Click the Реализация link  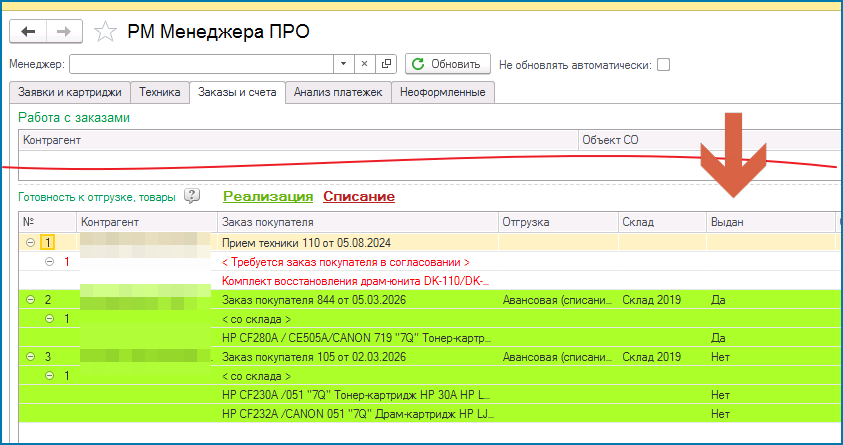point(268,197)
